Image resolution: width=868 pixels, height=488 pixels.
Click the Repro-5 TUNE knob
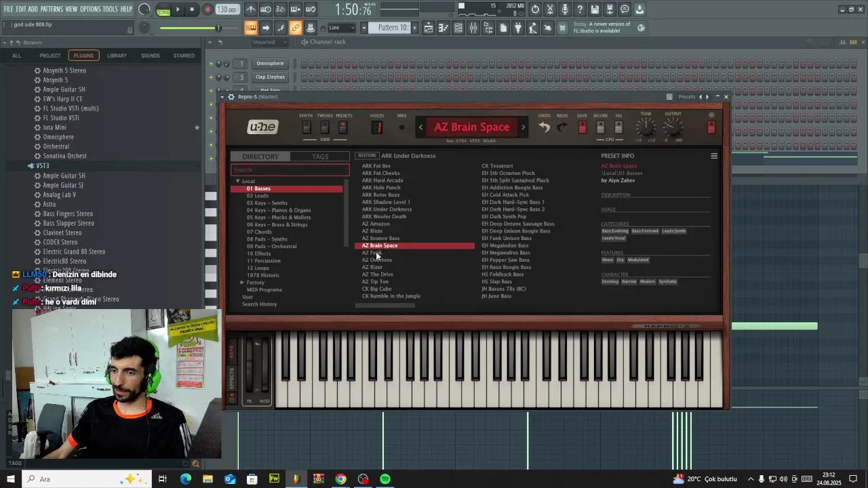point(646,127)
